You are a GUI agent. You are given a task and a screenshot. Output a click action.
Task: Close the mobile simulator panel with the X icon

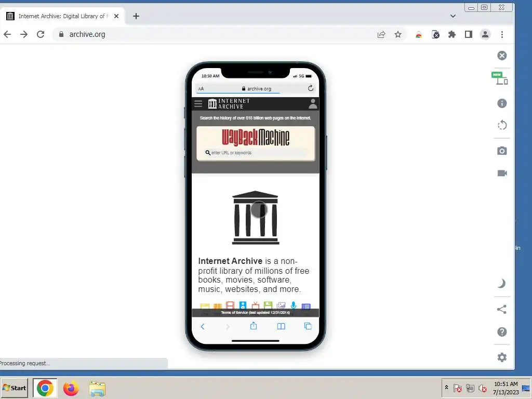pos(502,55)
